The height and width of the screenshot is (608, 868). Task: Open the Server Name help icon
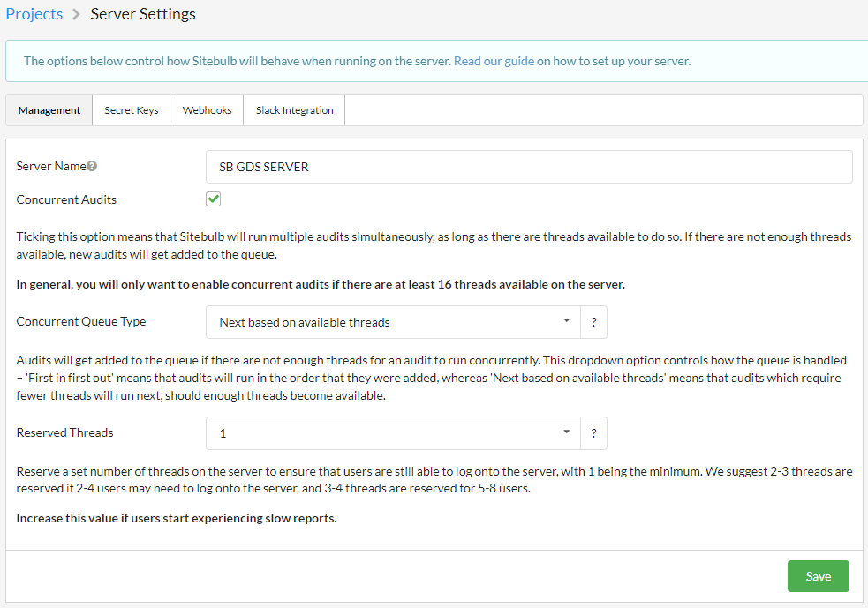92,166
